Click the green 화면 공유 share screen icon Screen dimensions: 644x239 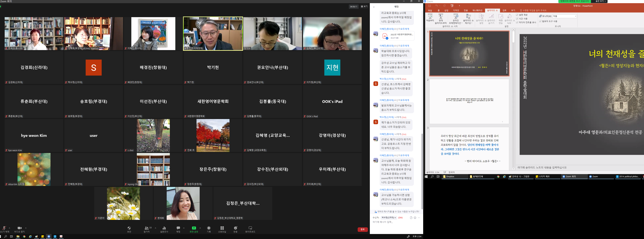(x=194, y=228)
